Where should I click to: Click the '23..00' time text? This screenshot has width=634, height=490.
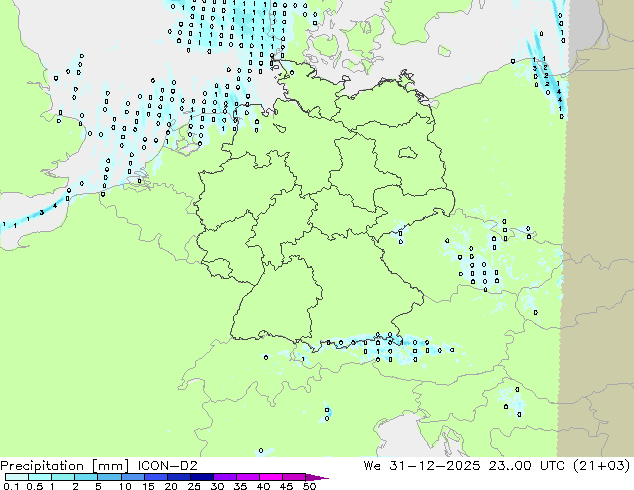[x=510, y=466]
